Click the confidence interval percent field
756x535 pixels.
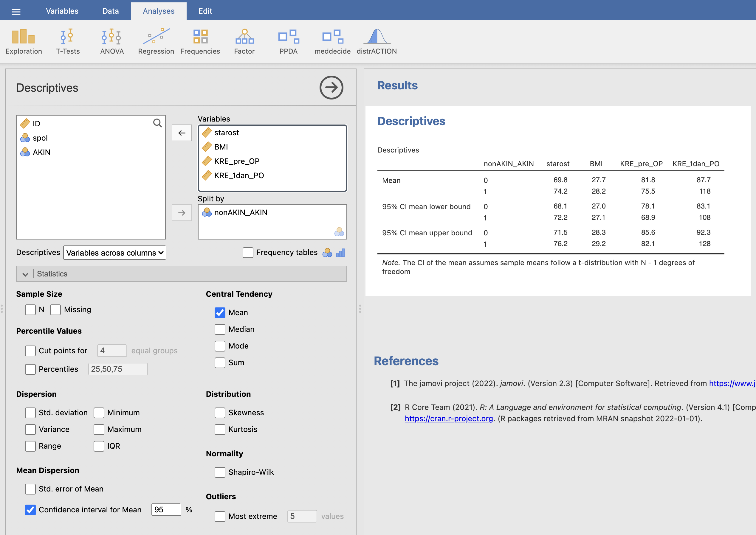point(166,510)
